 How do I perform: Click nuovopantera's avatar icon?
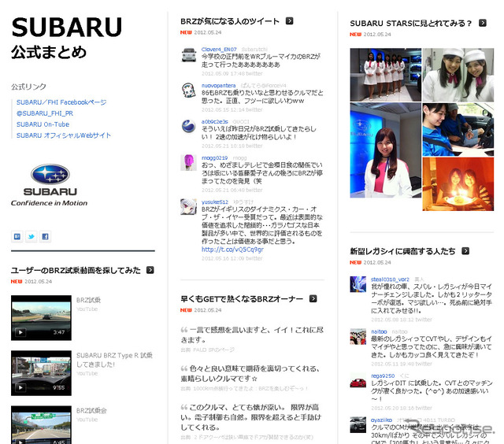pos(189,91)
